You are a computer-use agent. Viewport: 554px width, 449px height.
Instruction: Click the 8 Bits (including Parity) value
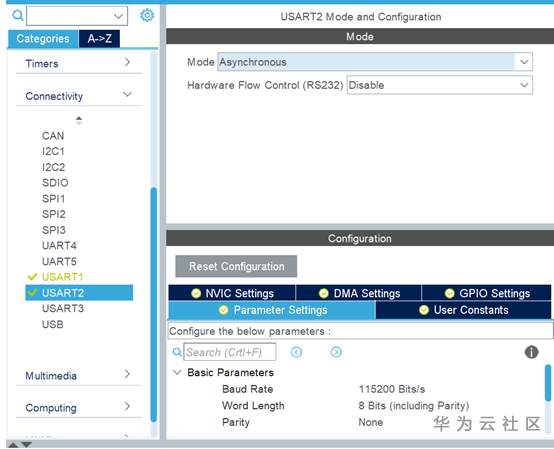(414, 406)
